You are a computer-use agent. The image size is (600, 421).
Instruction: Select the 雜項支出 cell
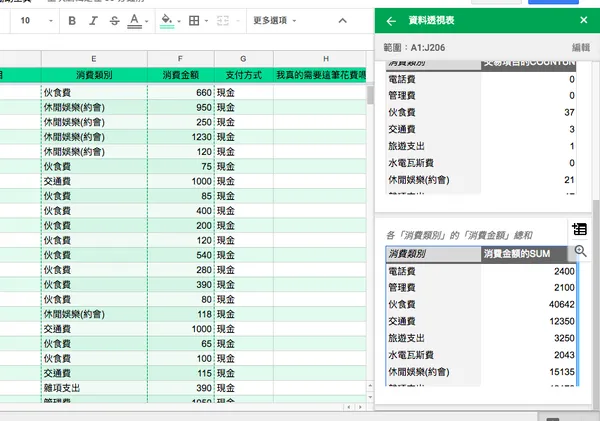[x=94, y=388]
